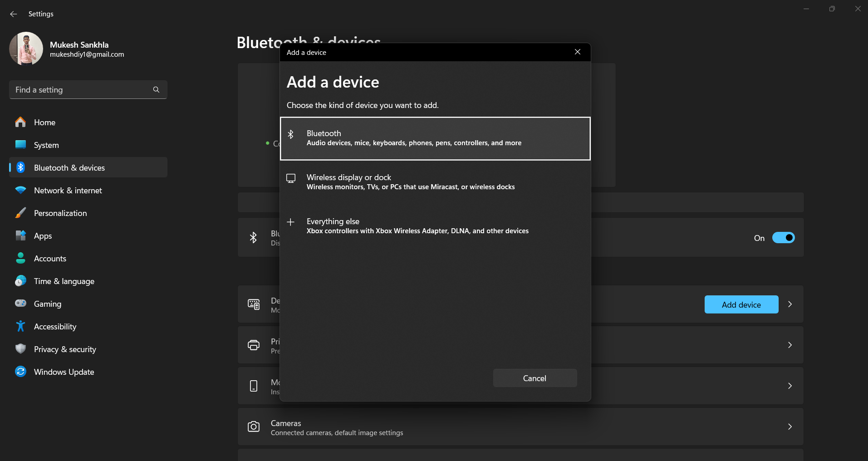
Task: Close the Settings window
Action: 858,9
